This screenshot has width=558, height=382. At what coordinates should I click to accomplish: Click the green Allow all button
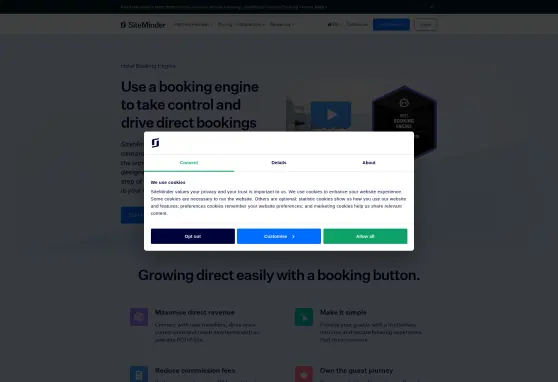click(x=365, y=236)
